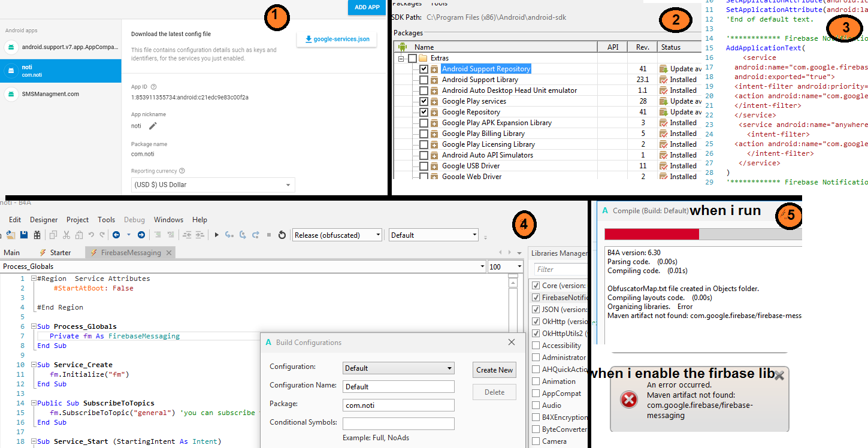868x448 pixels.
Task: Open the Designer menu
Action: (44, 220)
